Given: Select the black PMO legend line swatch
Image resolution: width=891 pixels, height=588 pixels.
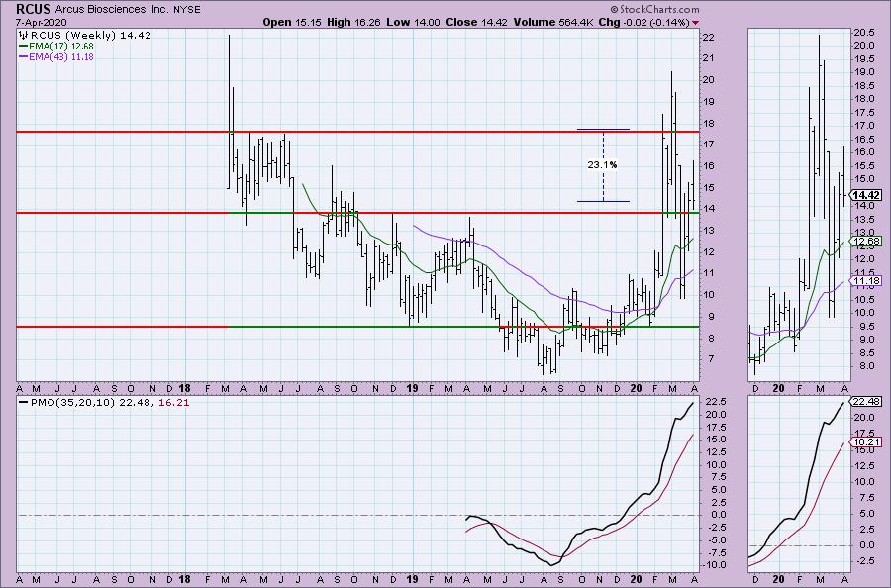Looking at the screenshot, I should 23,403.
